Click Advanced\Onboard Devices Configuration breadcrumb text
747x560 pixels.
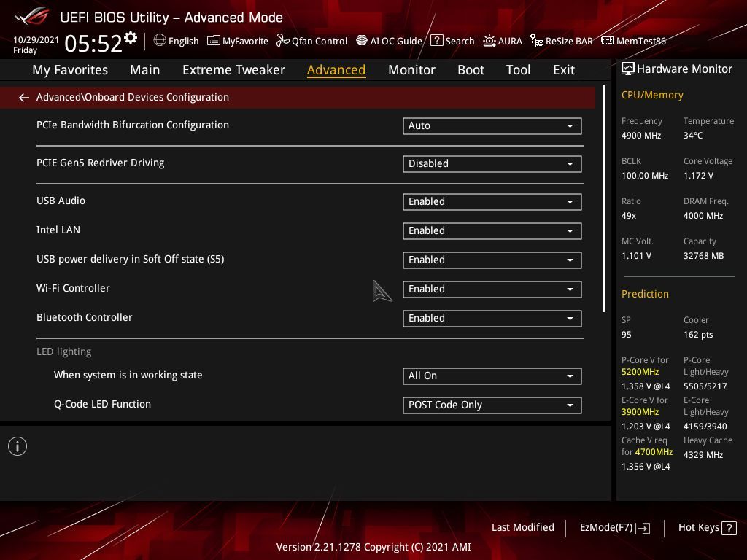tap(133, 97)
